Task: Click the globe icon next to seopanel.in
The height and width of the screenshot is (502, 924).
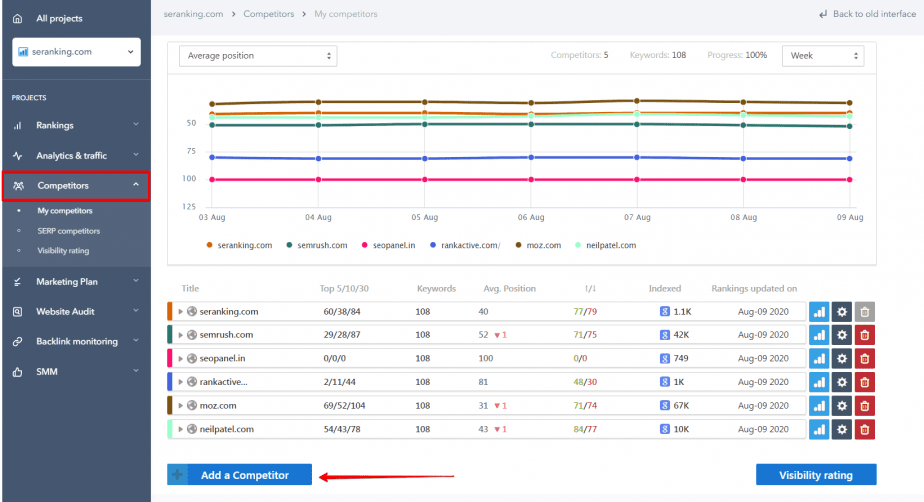Action: [192, 358]
